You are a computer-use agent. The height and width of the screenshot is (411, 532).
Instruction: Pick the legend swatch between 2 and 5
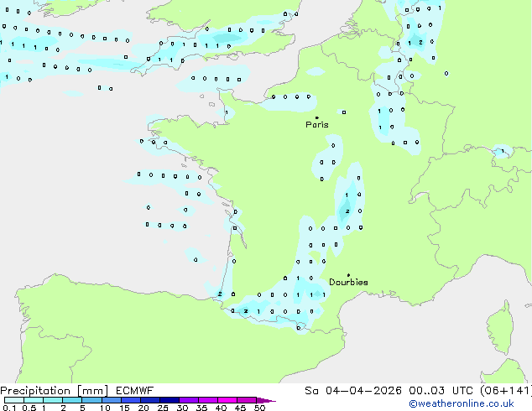[x=72, y=400]
